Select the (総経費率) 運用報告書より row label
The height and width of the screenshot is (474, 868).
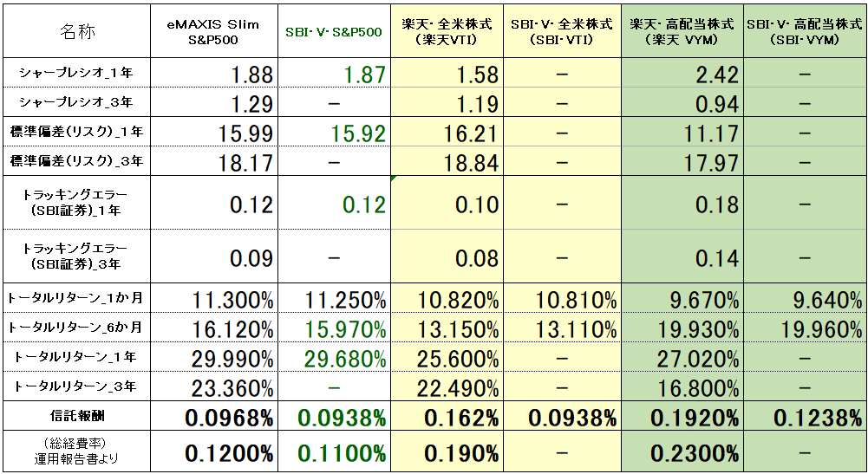tap(76, 451)
